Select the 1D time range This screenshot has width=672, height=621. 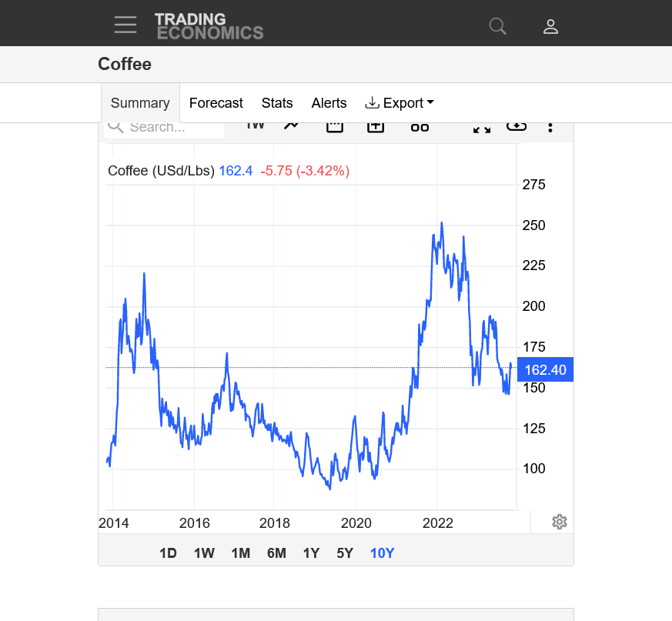pyautogui.click(x=168, y=553)
